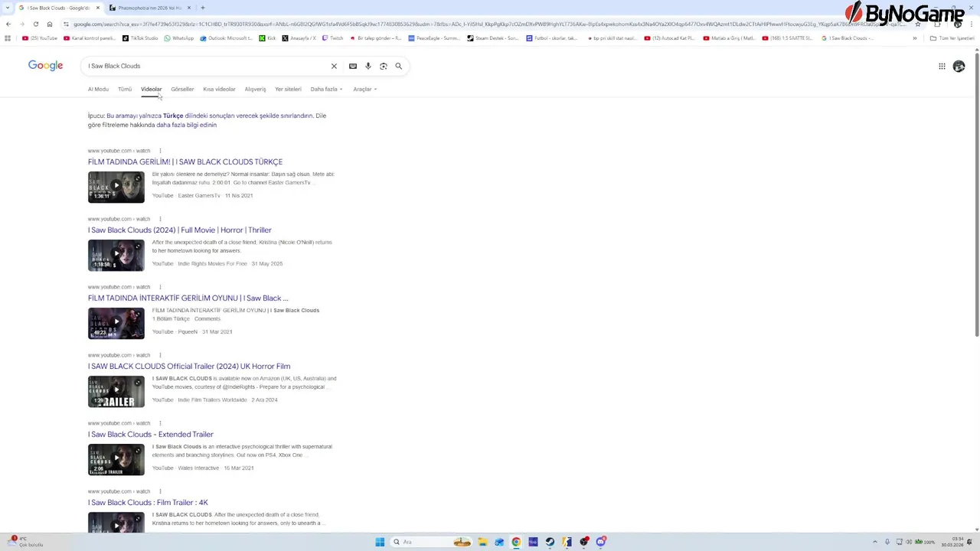Click the magnifier search button

point(399,66)
